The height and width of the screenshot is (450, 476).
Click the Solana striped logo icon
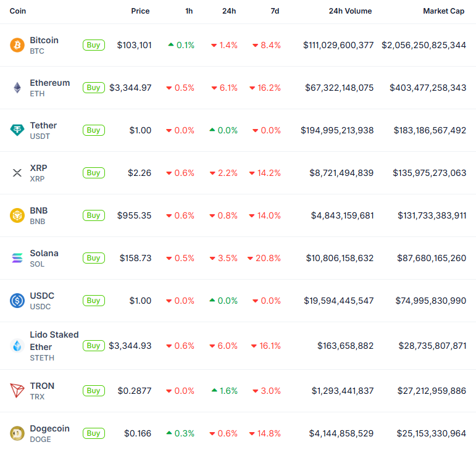tap(17, 258)
